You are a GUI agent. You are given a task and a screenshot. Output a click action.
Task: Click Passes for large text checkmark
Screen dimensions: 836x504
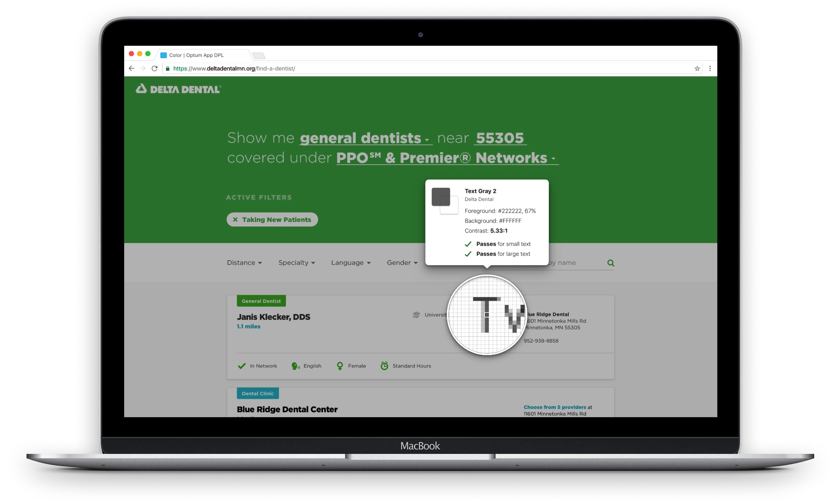point(468,254)
